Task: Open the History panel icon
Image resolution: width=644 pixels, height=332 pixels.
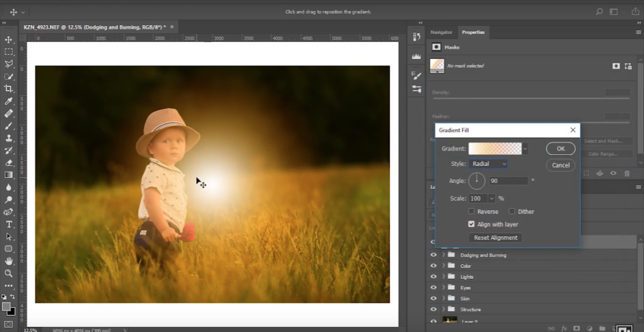Action: pyautogui.click(x=416, y=37)
